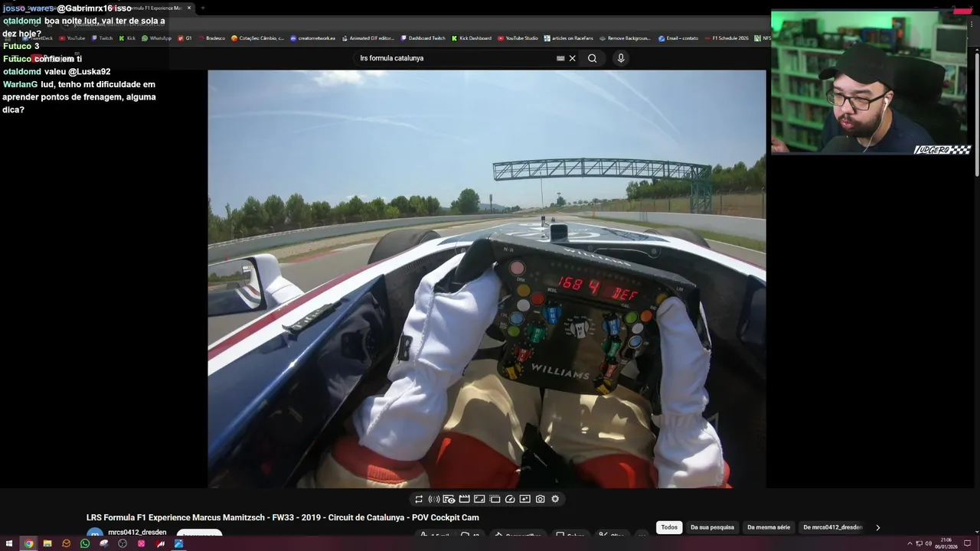Select the 'Da mesma série' chip
The width and height of the screenshot is (980, 551).
[x=769, y=527]
